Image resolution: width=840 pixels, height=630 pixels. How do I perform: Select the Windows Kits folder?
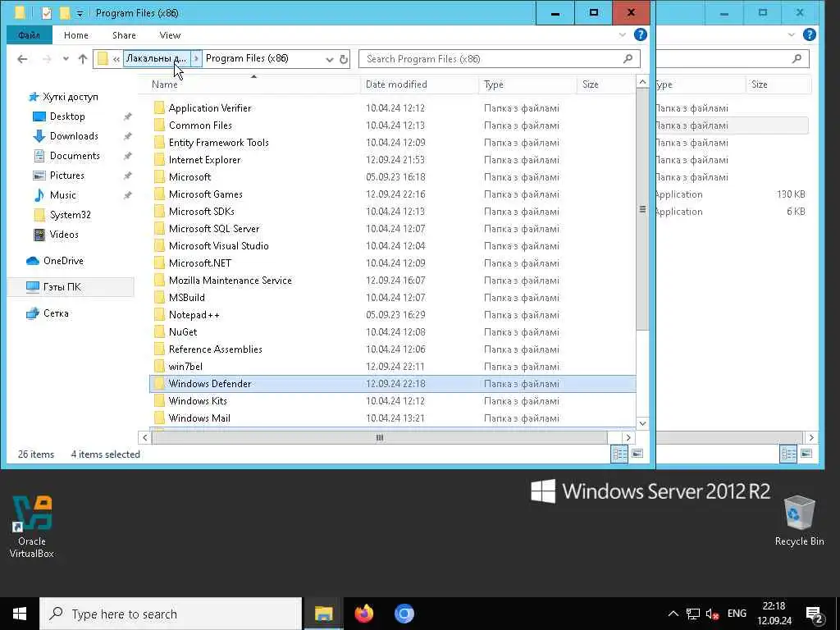point(198,400)
